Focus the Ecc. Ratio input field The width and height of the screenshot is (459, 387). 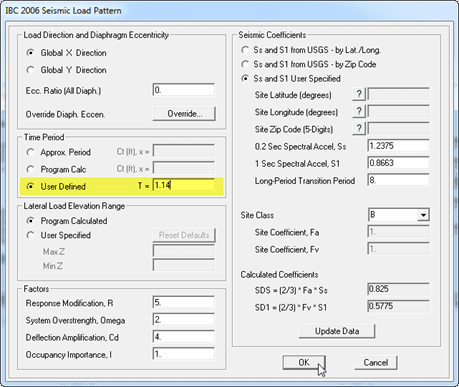click(184, 90)
